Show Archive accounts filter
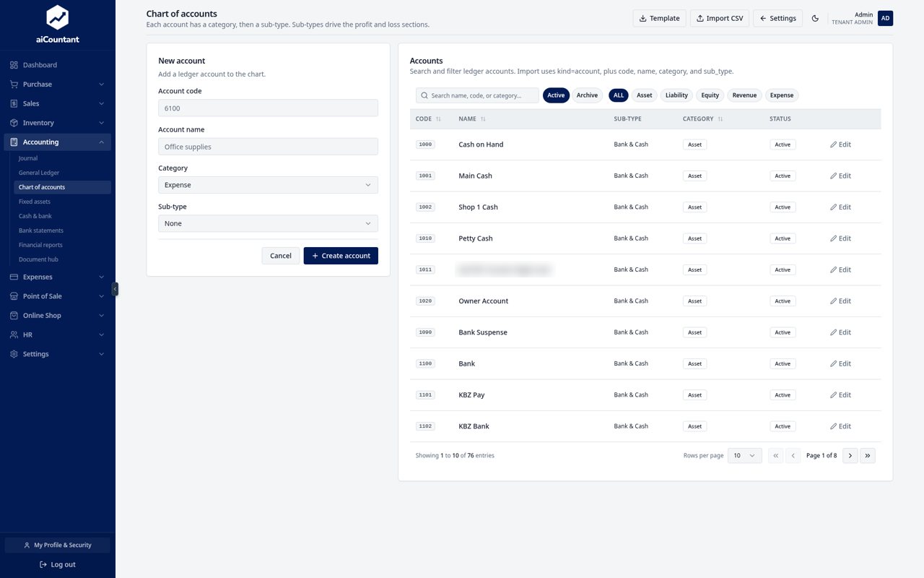The height and width of the screenshot is (578, 924). pos(587,95)
